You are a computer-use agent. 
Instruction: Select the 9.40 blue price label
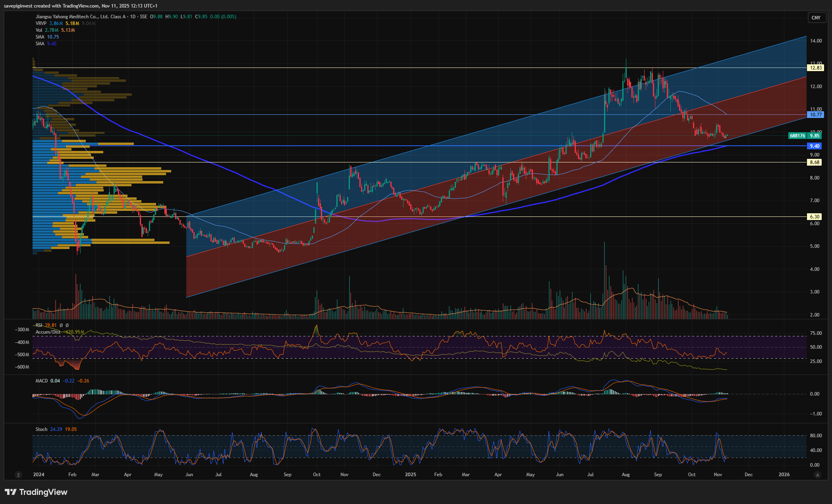815,146
